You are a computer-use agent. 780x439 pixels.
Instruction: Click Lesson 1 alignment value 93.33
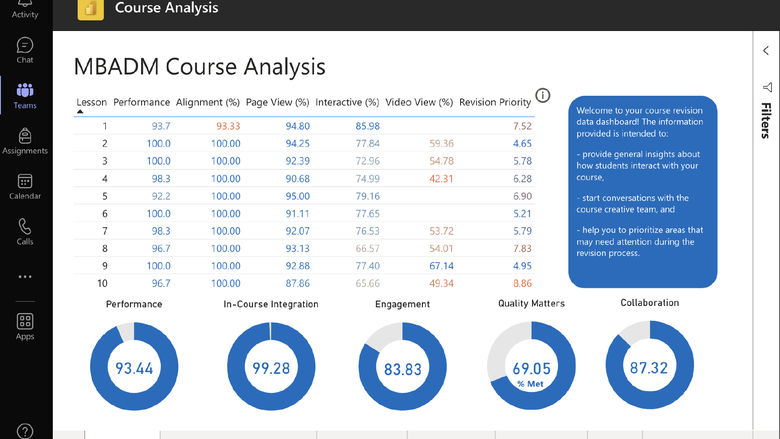pos(228,126)
